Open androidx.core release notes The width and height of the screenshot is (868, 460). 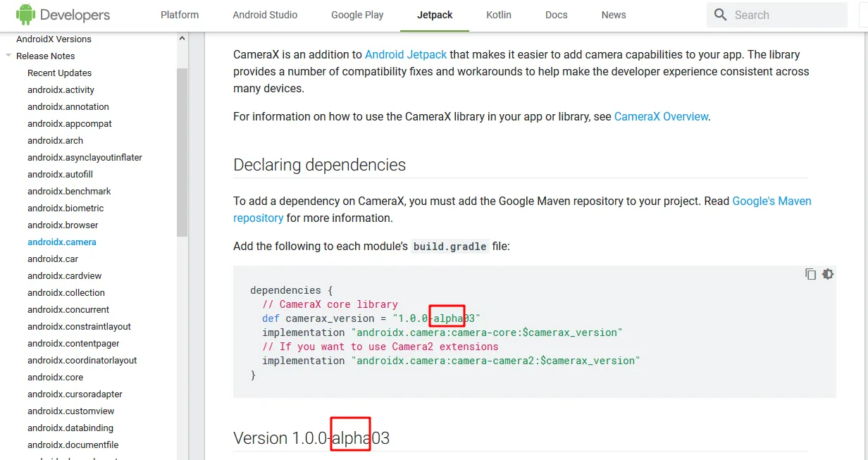(55, 377)
